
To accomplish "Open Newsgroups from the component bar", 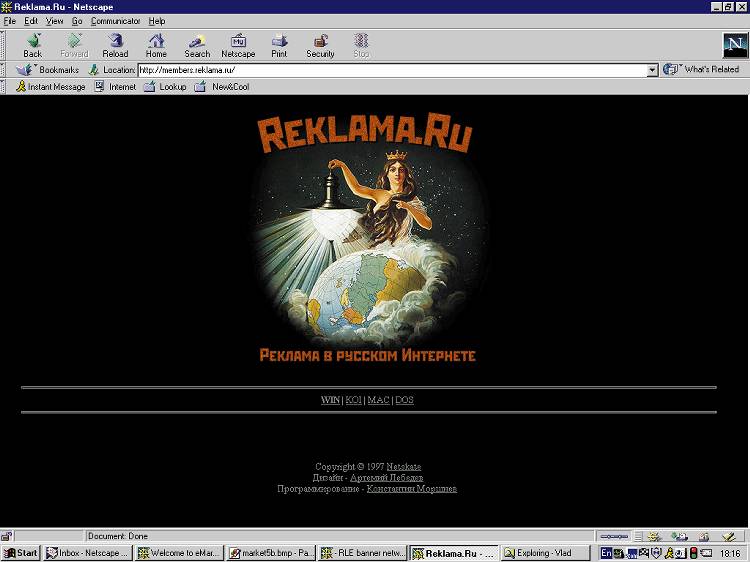I will pyautogui.click(x=704, y=536).
